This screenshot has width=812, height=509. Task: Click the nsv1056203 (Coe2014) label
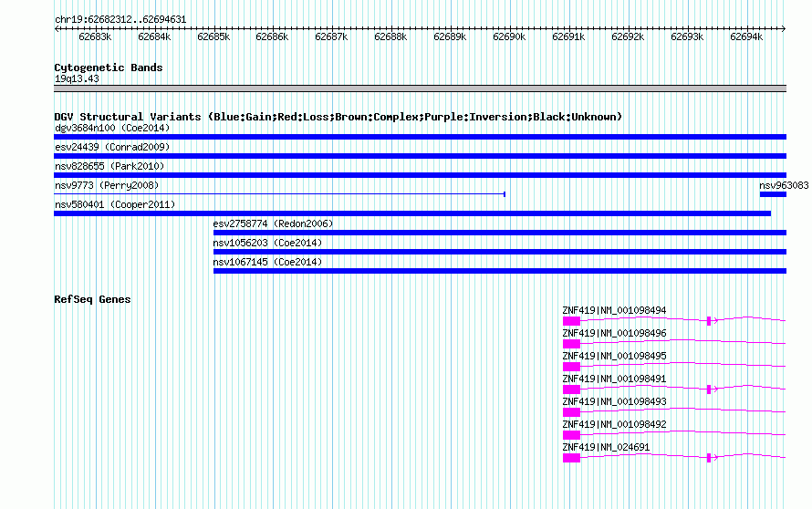267,243
